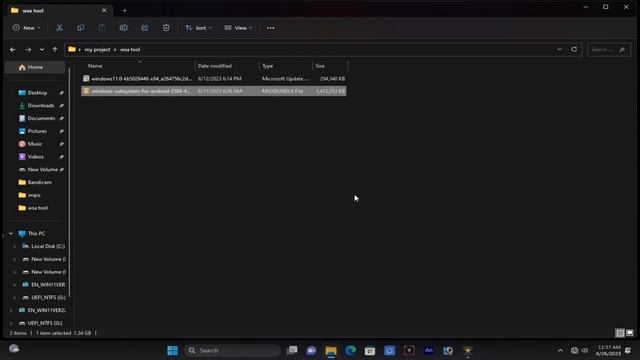The width and height of the screenshot is (640, 360).
Task: Click the Paste icon in toolbar
Action: click(102, 28)
